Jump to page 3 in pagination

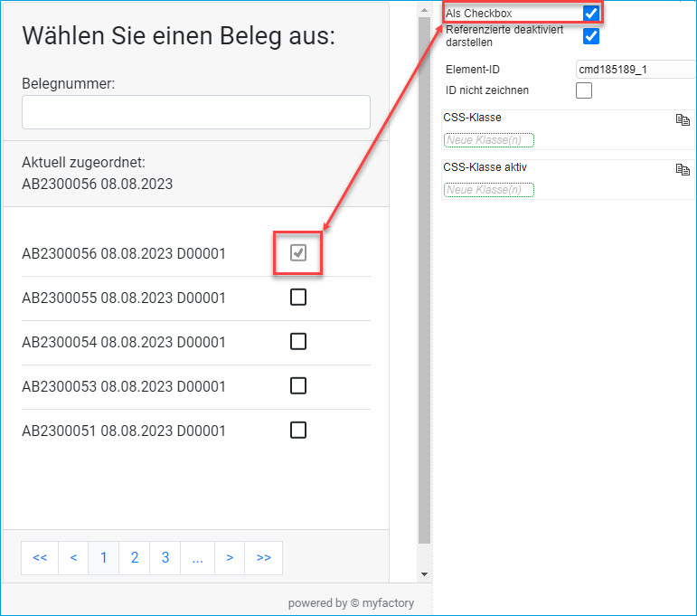[x=165, y=558]
